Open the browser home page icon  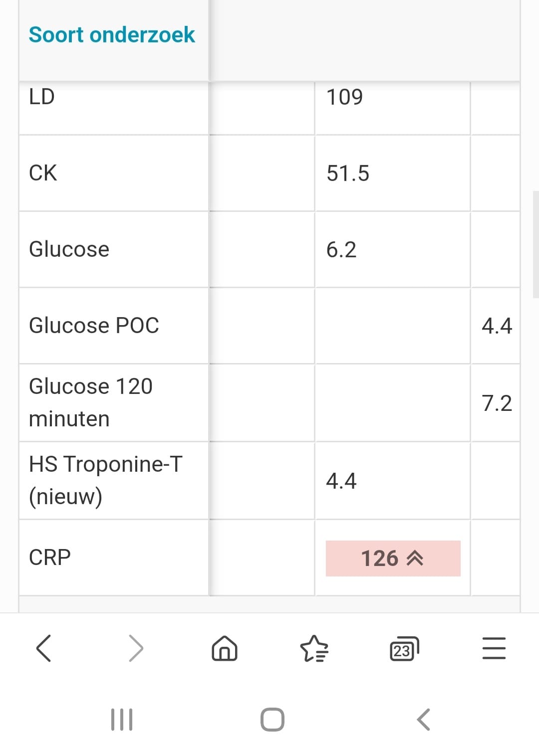(x=225, y=648)
